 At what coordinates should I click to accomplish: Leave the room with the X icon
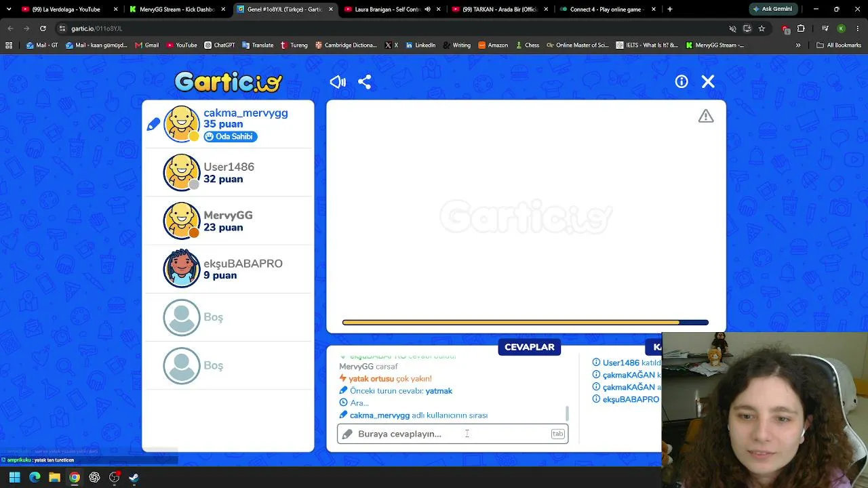(708, 82)
